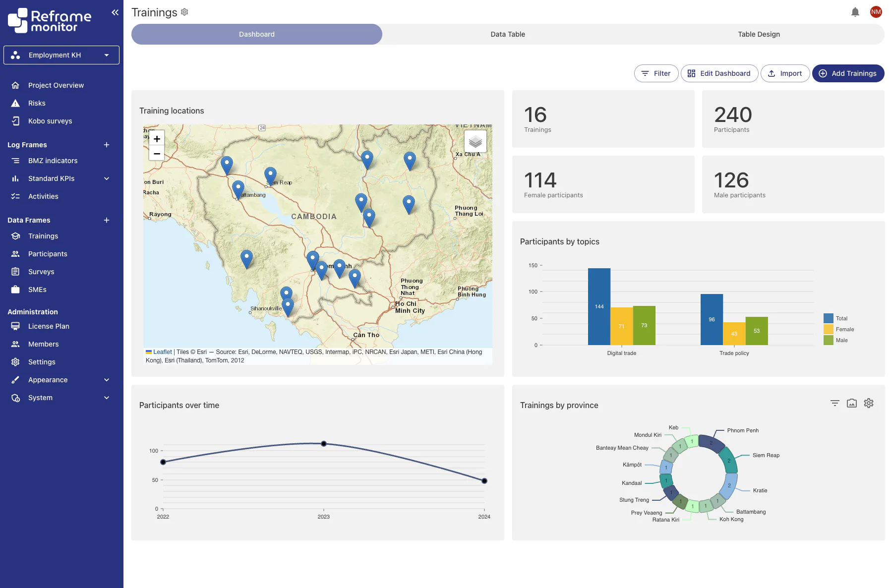Export Trainings by province chart as image
This screenshot has height=588, width=892.
(x=852, y=403)
